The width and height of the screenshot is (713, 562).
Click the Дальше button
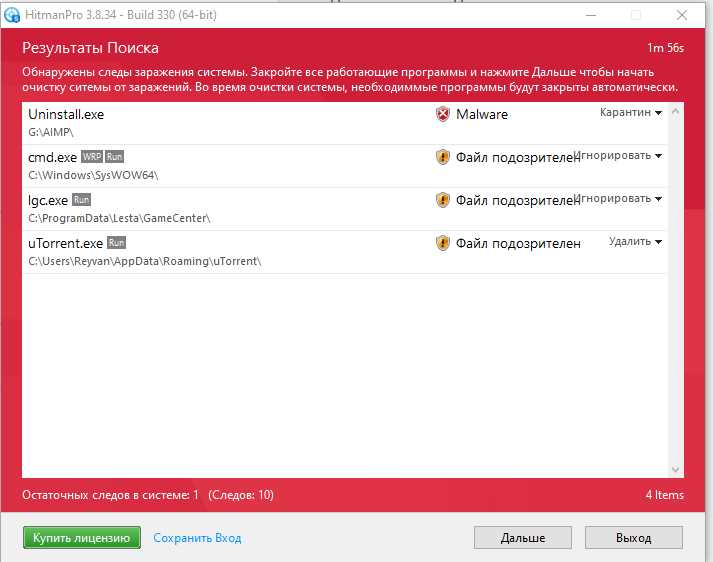pyautogui.click(x=523, y=538)
